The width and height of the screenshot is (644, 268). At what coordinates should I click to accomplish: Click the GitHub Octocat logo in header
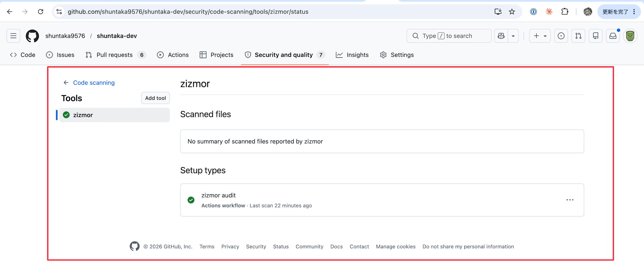[x=32, y=36]
